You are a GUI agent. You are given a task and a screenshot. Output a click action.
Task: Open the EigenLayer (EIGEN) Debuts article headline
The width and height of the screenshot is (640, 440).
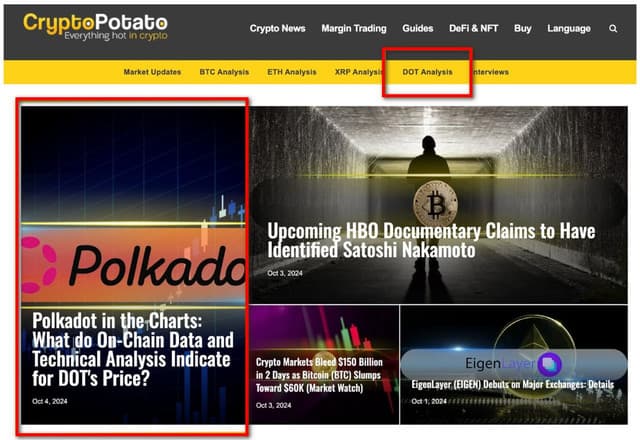point(512,384)
